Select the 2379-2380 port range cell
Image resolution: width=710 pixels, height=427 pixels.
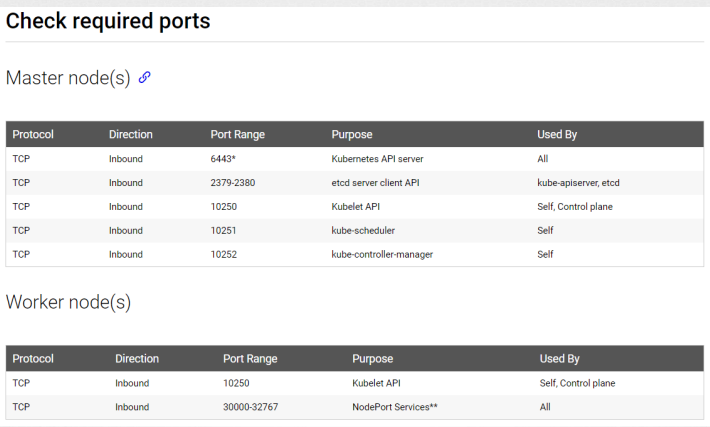point(233,183)
